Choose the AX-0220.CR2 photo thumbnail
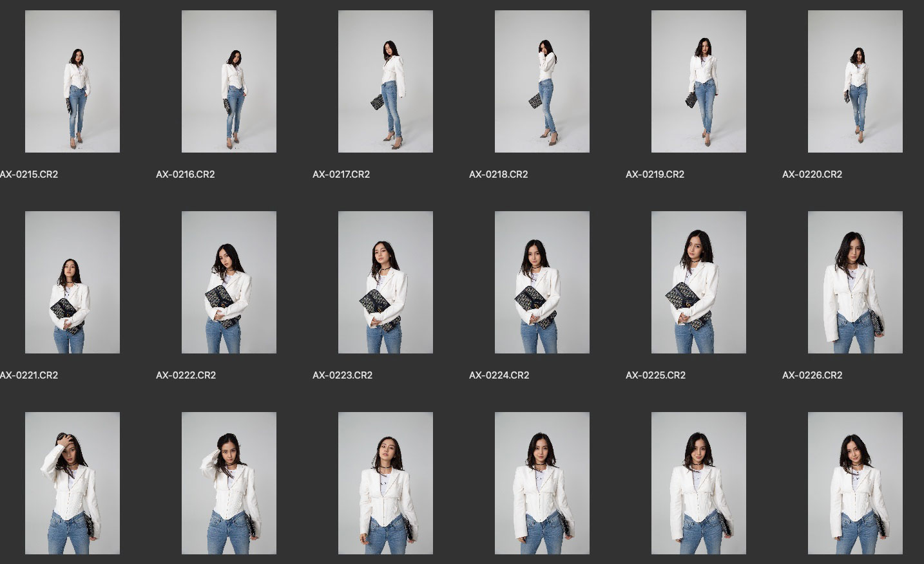 855,81
